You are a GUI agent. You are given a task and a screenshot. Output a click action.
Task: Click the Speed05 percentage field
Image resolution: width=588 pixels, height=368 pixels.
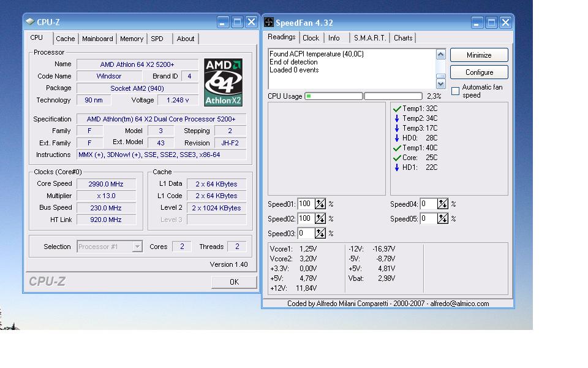pyautogui.click(x=429, y=218)
